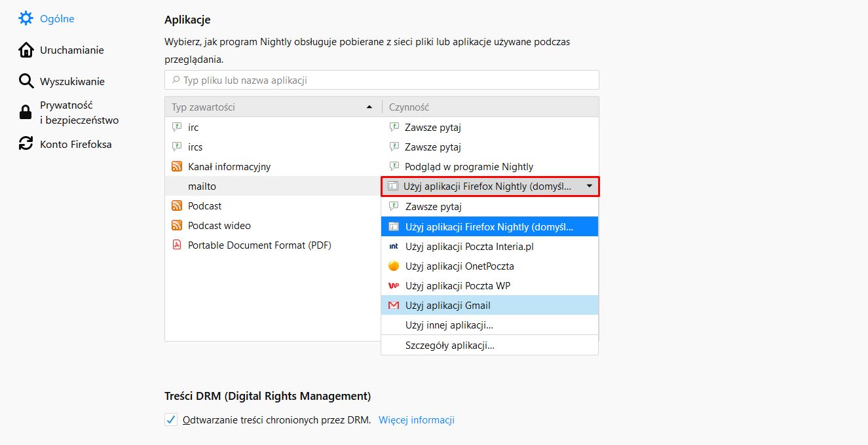The width and height of the screenshot is (868, 445).
Task: Toggle DRM content playback checkbox
Action: pos(171,420)
